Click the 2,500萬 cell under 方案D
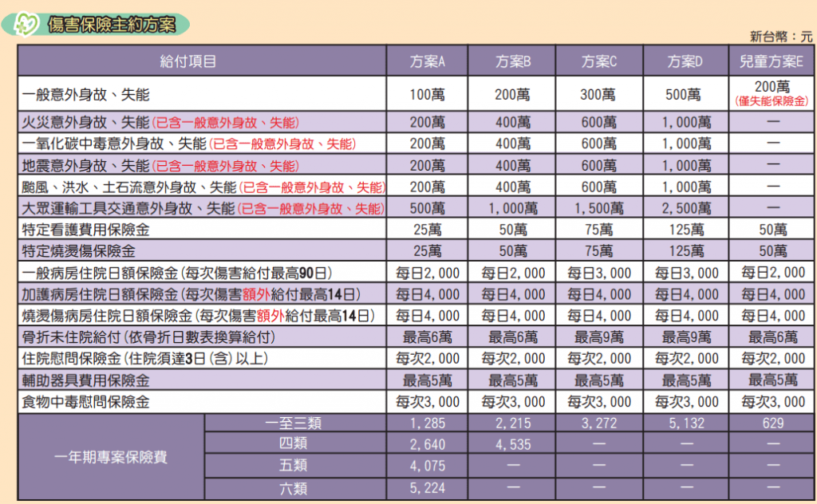The height and width of the screenshot is (504, 817). pyautogui.click(x=686, y=208)
